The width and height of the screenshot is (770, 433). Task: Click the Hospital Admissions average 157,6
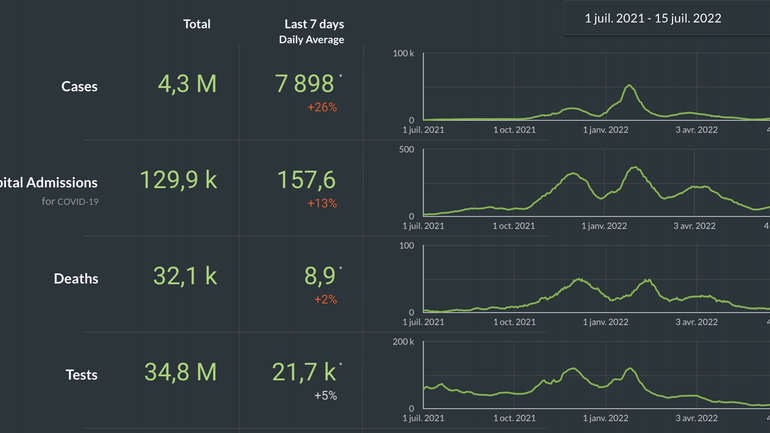click(306, 180)
